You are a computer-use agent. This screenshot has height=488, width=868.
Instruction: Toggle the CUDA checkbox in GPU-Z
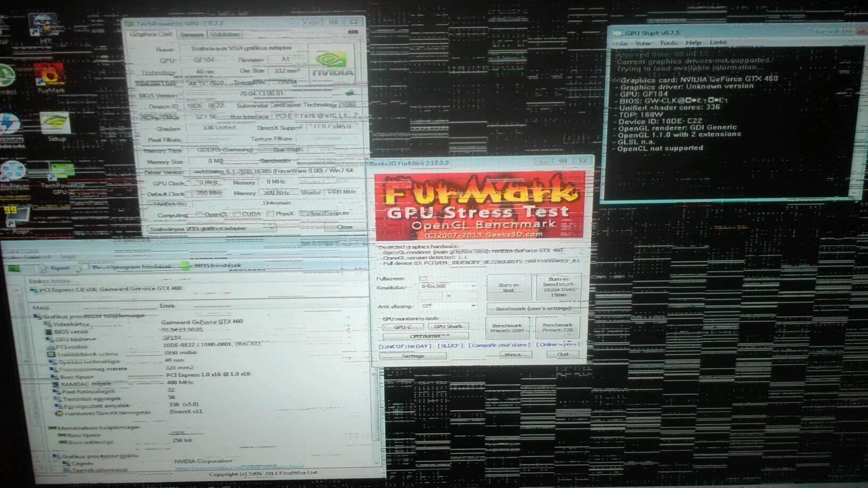pos(236,214)
